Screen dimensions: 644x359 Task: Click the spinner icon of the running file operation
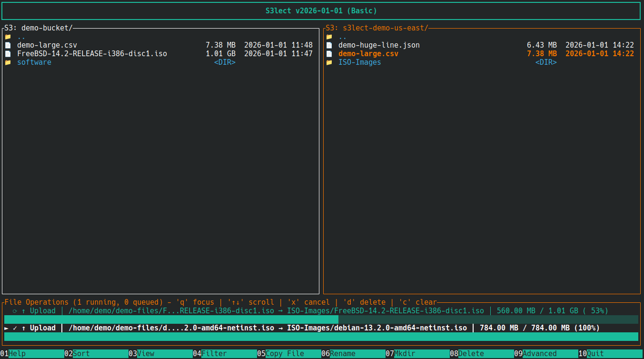(15, 311)
